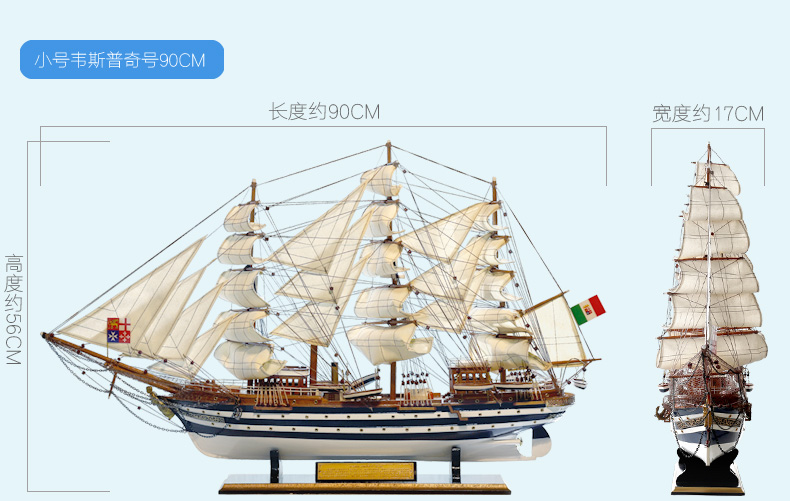The width and height of the screenshot is (790, 501).
Task: Click the vertical 高度约56CM height label
Action: pyautogui.click(x=14, y=309)
